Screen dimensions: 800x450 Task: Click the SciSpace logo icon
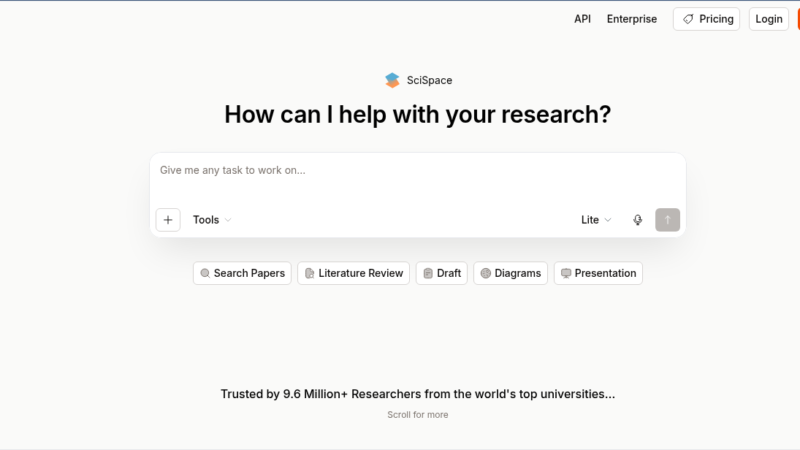[x=392, y=80]
